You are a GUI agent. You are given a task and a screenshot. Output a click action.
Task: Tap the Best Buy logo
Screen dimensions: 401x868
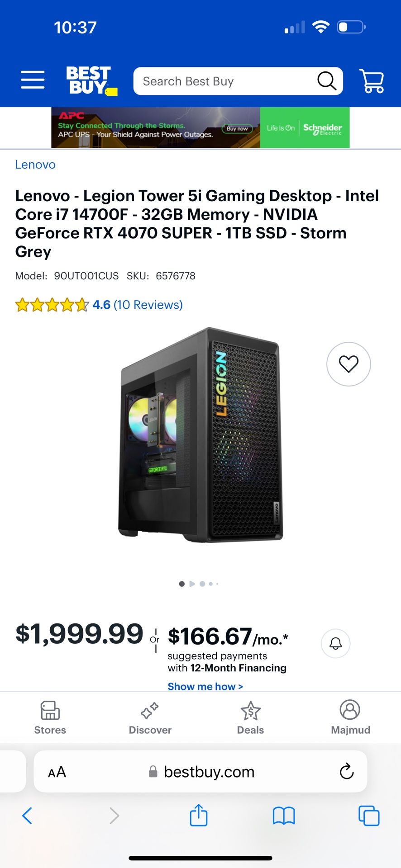(91, 80)
